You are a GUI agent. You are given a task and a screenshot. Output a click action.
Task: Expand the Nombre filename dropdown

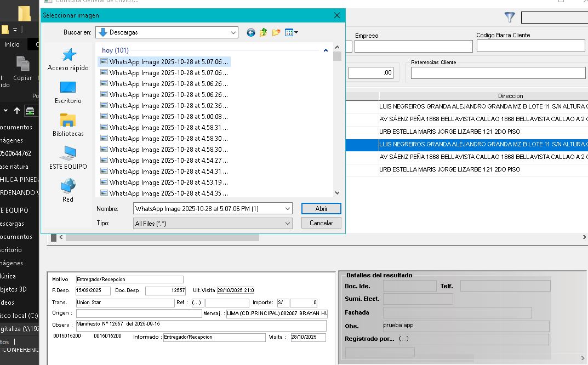288,209
